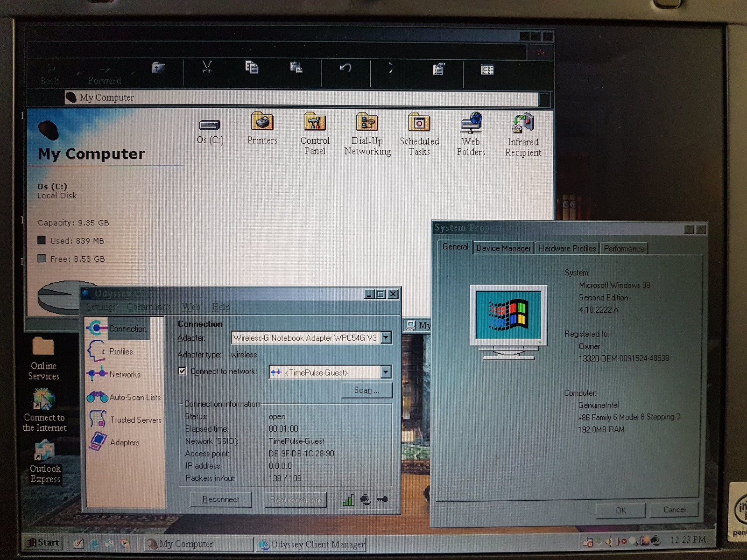Click the Reconnect button

click(220, 499)
